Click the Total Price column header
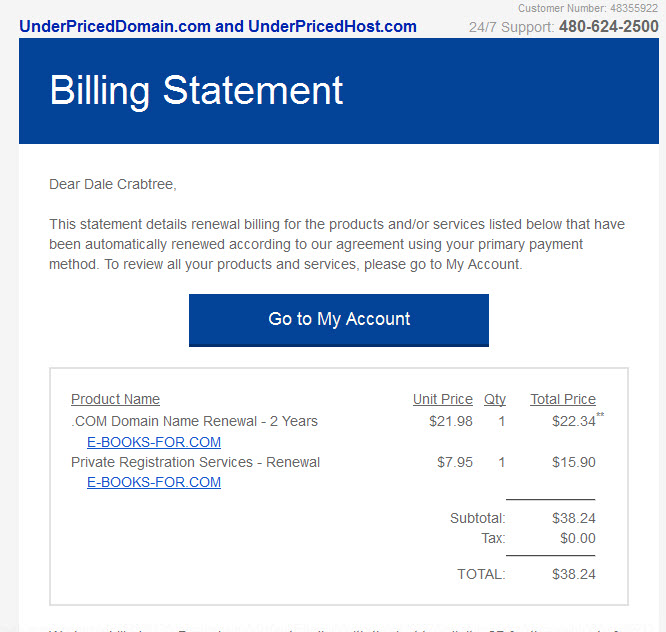Viewport: 666px width, 632px height. click(563, 399)
